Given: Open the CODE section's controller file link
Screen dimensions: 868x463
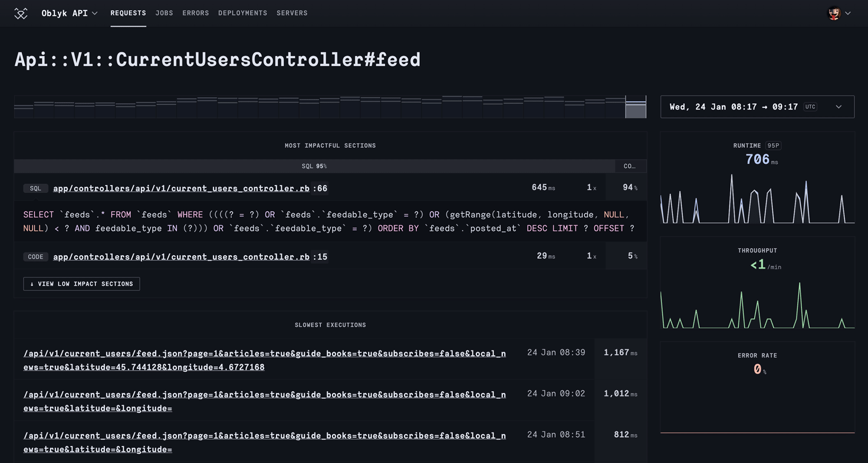Looking at the screenshot, I should tap(181, 257).
